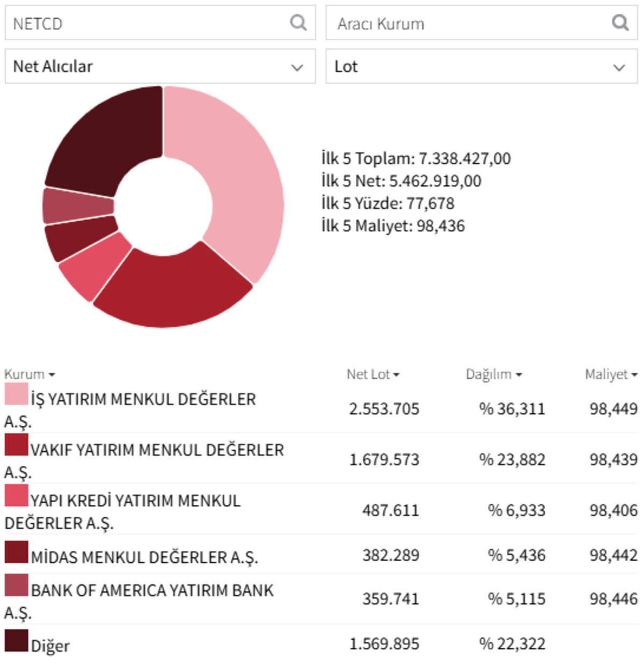Click the search icon in NETCD field
644x667 pixels.
click(x=298, y=23)
